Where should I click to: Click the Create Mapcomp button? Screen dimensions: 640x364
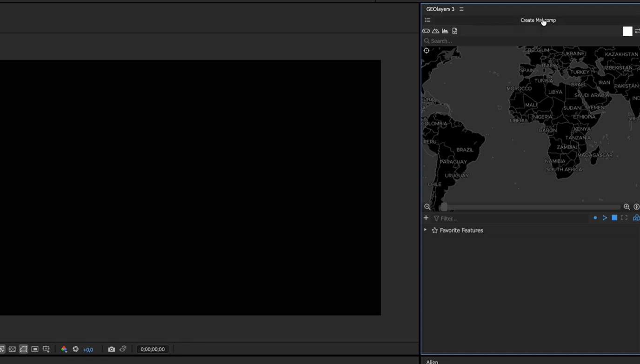coord(538,20)
